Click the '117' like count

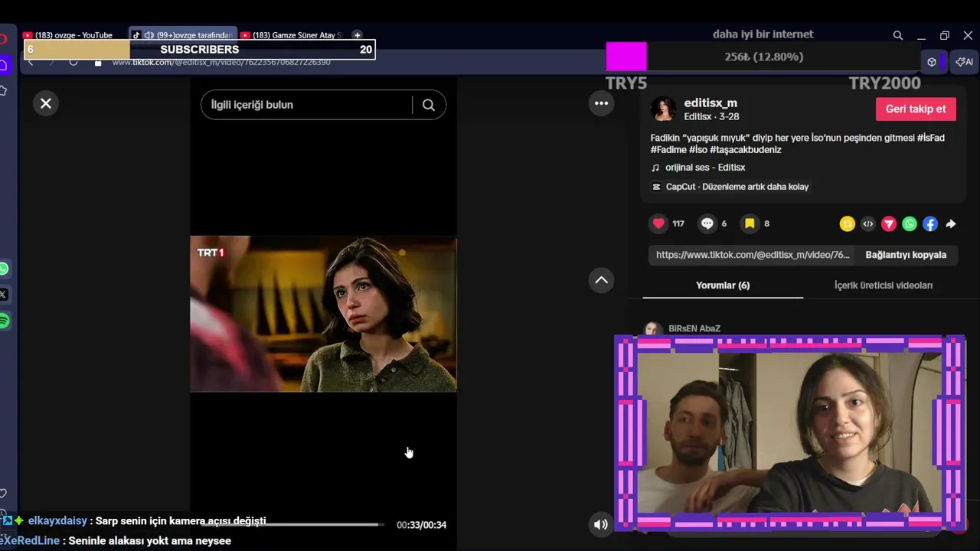pos(678,223)
